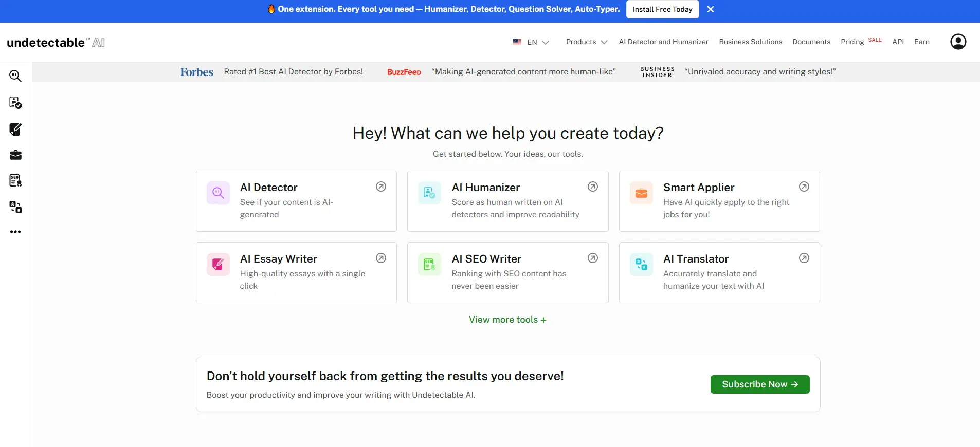Open AI Translator sidebar icon

tap(15, 207)
